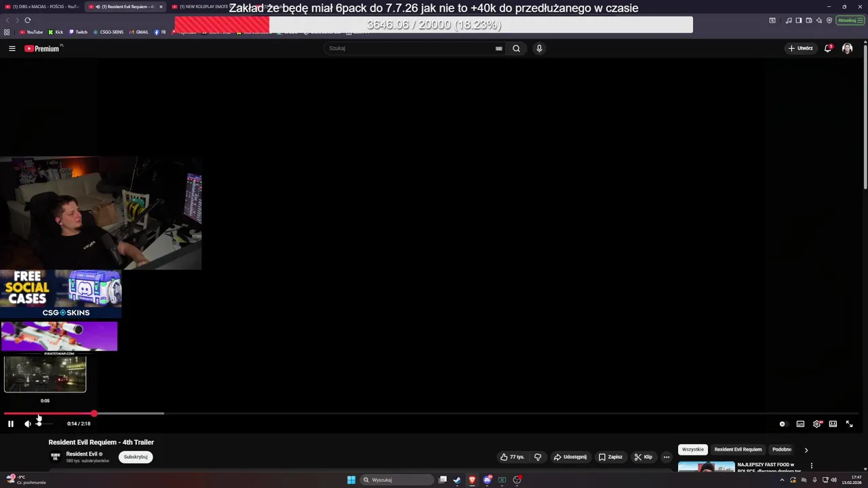868x488 pixels.
Task: Click the taskbar Wyszukaj search box
Action: click(397, 480)
